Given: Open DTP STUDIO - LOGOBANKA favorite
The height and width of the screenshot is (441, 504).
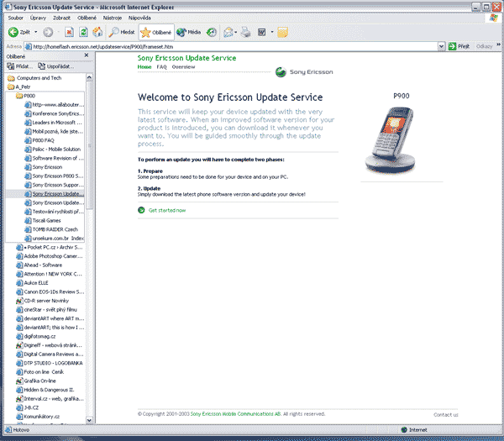Looking at the screenshot, I should tap(50, 363).
